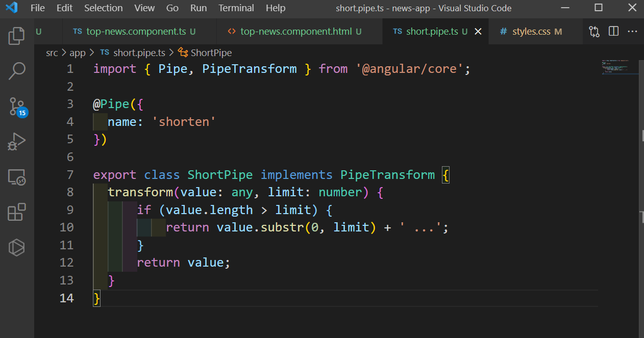Open the Search view
644x338 pixels.
17,71
